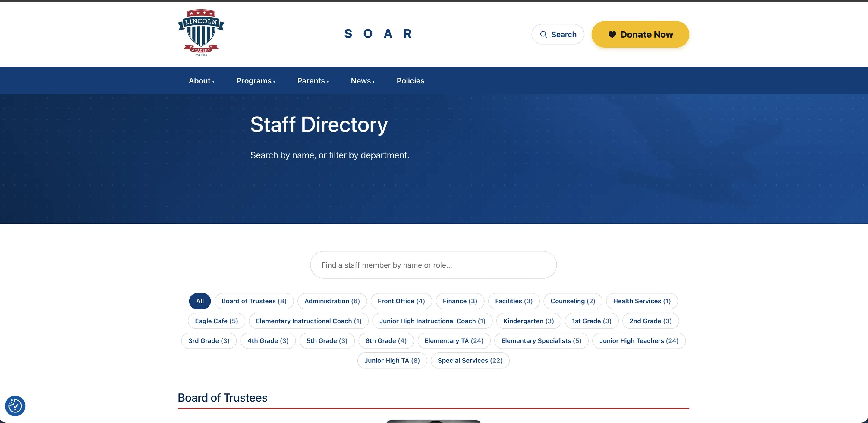Filter by Finance (3)
Viewport: 868px width, 423px height.
pyautogui.click(x=460, y=301)
